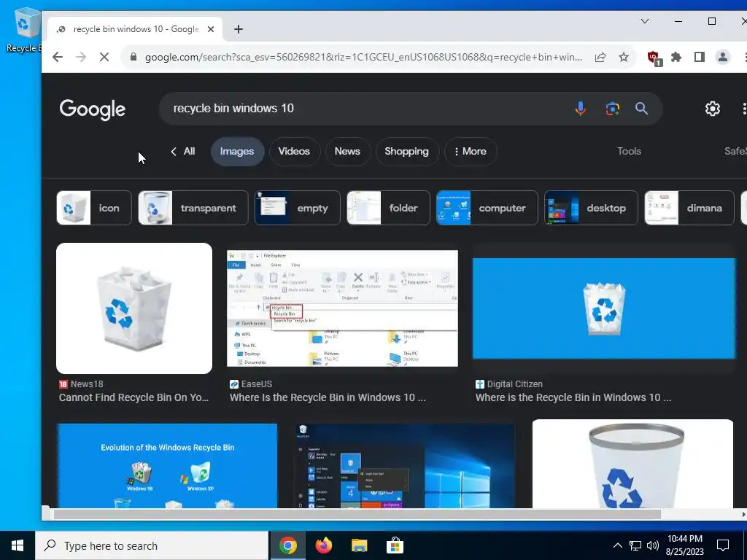Open the EaseUS Where Is the Recycle Bin link
The height and width of the screenshot is (560, 747).
(328, 397)
